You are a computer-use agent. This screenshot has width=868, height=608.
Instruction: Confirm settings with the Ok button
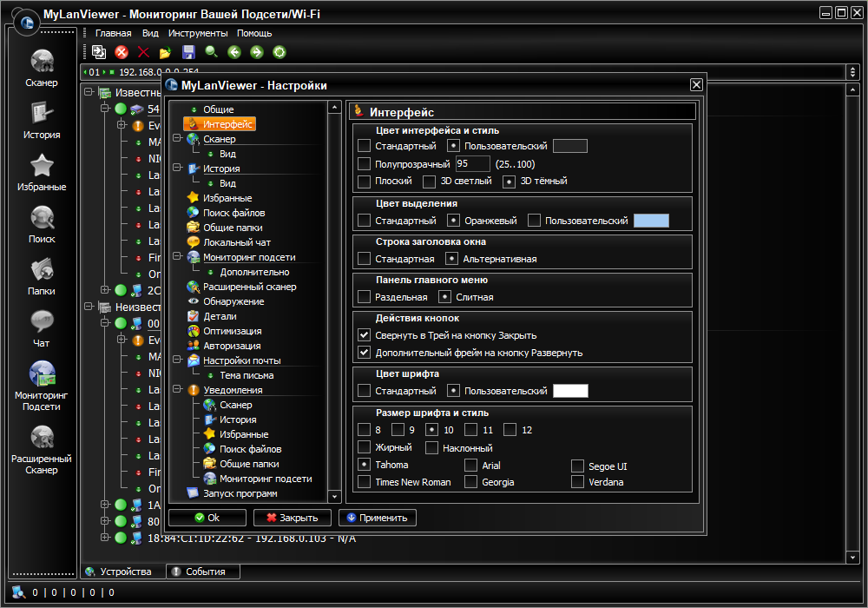(207, 518)
